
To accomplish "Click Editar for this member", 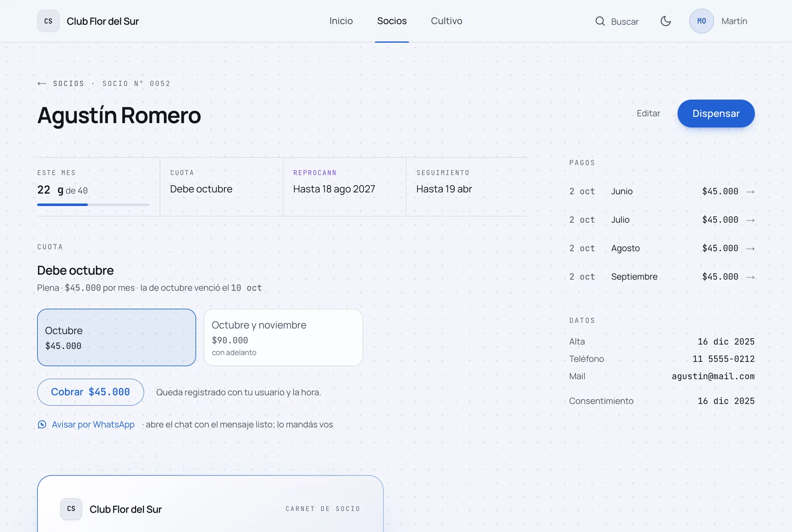I will [x=648, y=113].
